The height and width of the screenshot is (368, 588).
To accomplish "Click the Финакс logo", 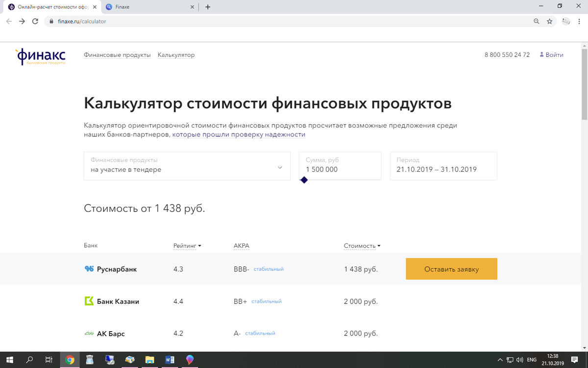I will 40,56.
